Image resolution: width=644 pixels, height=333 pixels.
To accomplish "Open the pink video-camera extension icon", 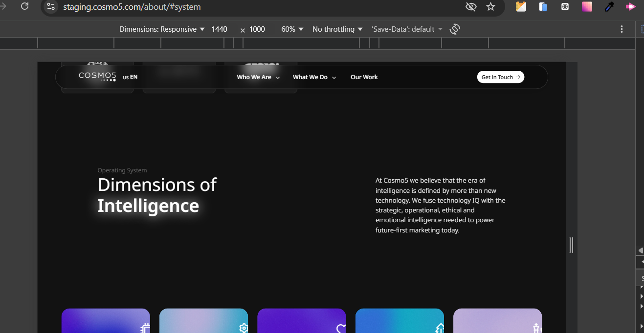I will coord(630,7).
